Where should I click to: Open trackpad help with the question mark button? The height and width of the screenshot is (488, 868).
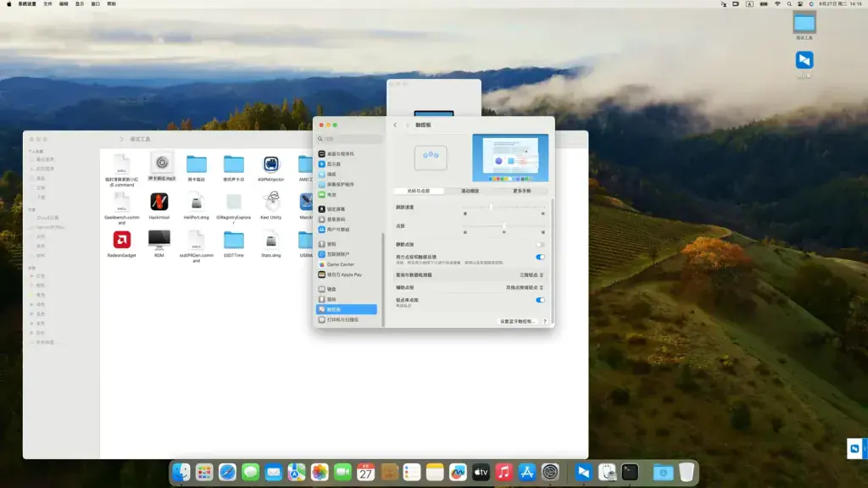pyautogui.click(x=545, y=321)
